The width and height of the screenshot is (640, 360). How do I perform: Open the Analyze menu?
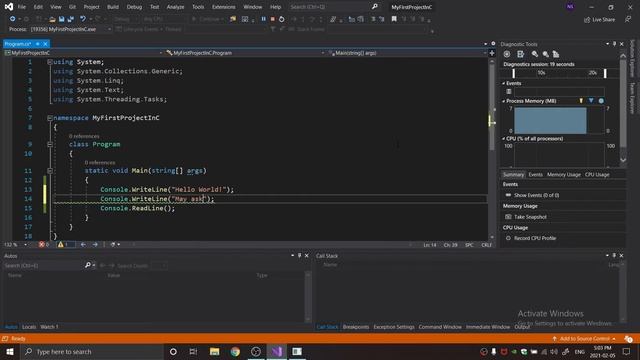point(176,7)
